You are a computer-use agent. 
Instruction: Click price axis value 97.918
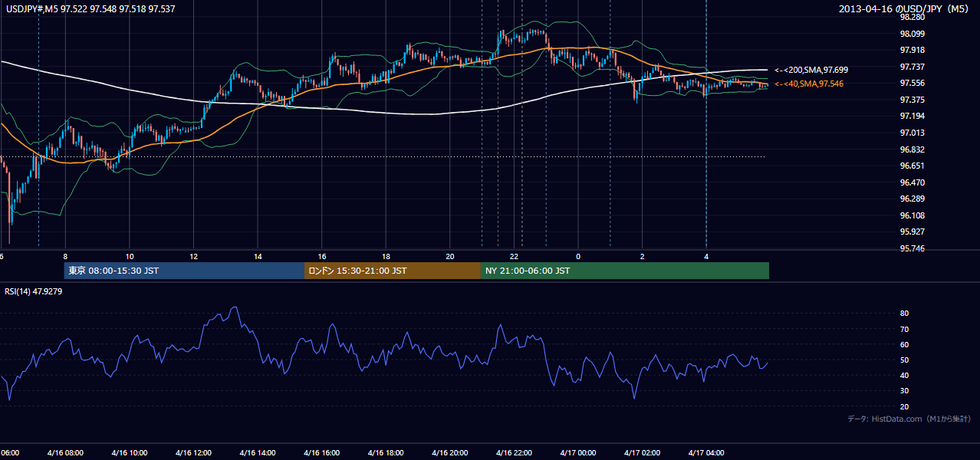912,50
